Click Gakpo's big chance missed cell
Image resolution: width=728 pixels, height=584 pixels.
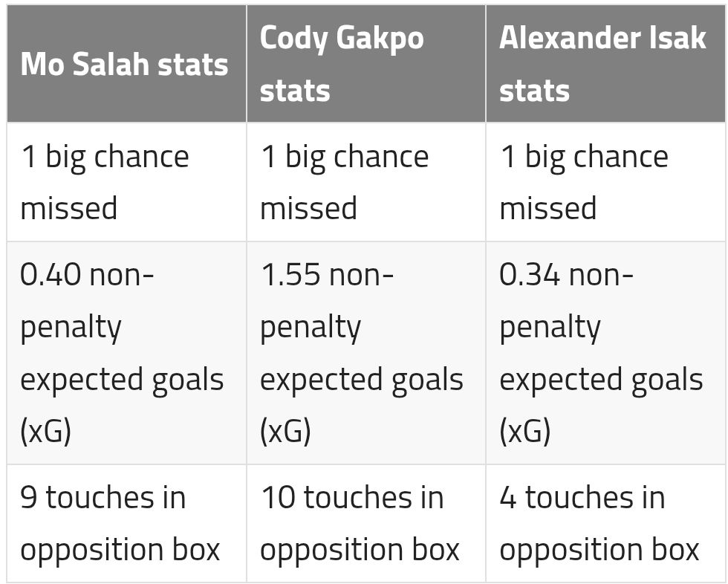pos(365,182)
